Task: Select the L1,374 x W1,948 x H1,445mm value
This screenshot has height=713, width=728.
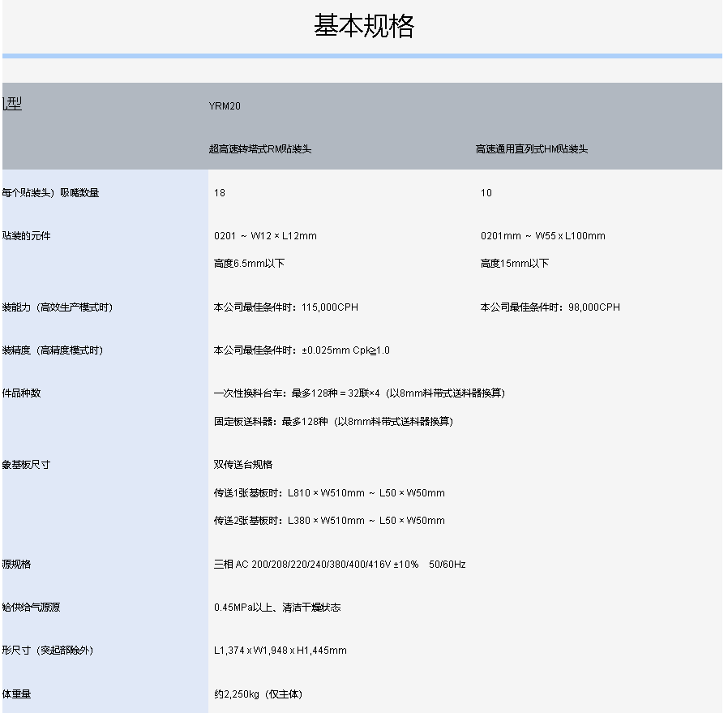Action: point(280,651)
